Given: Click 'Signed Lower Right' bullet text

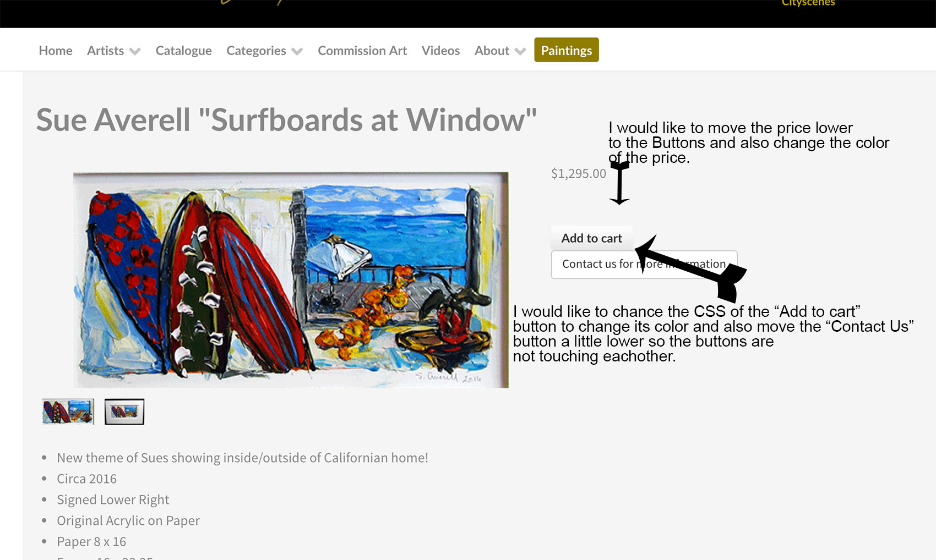Looking at the screenshot, I should pos(113,500).
